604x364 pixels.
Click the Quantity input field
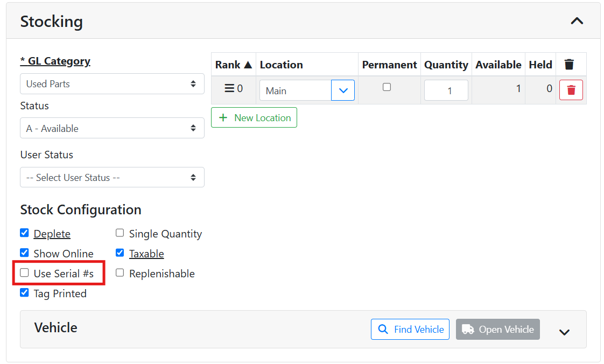[x=446, y=90]
